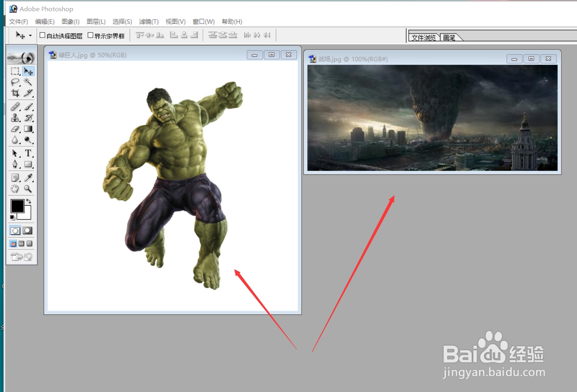Select the Blur tool
Screen dimensions: 577x392
point(15,140)
